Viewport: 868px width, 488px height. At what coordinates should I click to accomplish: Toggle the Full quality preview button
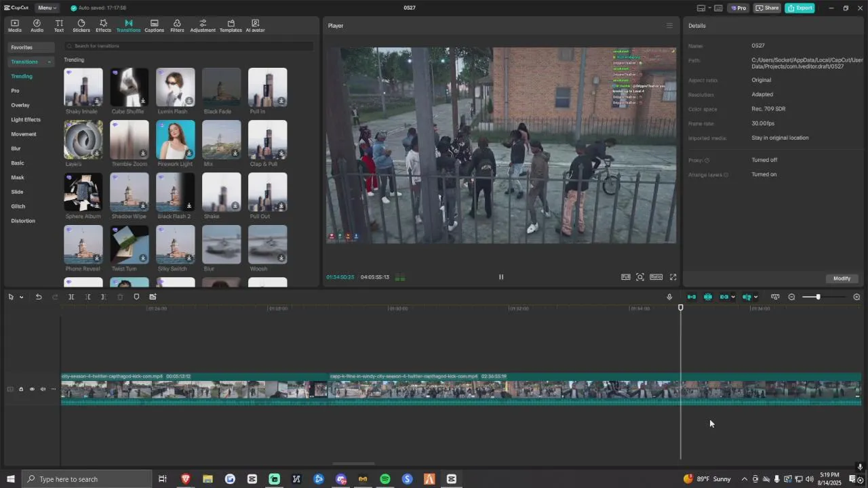pyautogui.click(x=625, y=277)
